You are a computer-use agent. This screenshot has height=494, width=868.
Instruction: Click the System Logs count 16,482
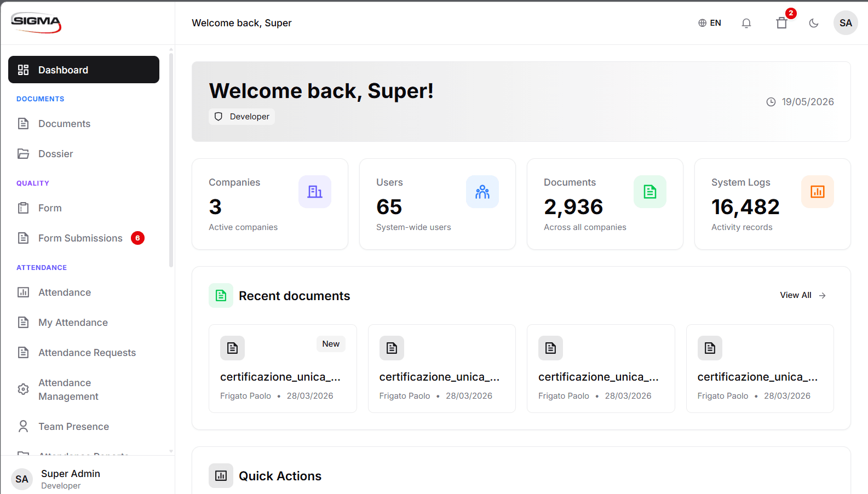coord(745,207)
